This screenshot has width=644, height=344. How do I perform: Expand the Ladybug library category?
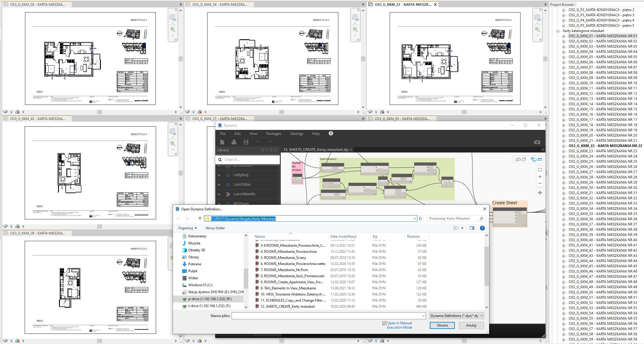click(219, 175)
